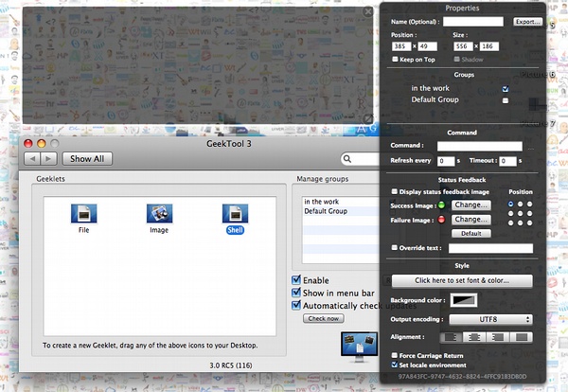
Task: Close the geeklet on the desktop
Action: pyautogui.click(x=367, y=12)
